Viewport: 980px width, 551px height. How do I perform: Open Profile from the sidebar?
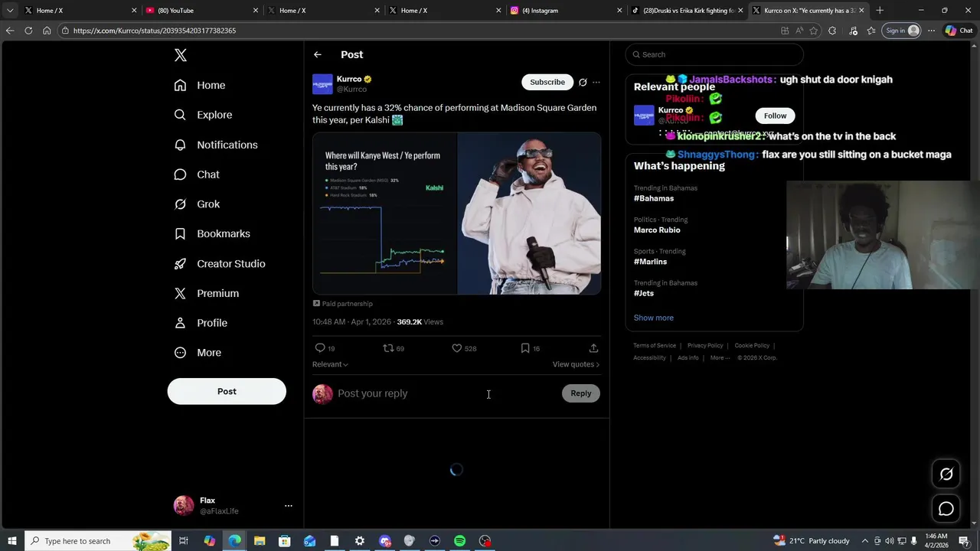click(201, 323)
